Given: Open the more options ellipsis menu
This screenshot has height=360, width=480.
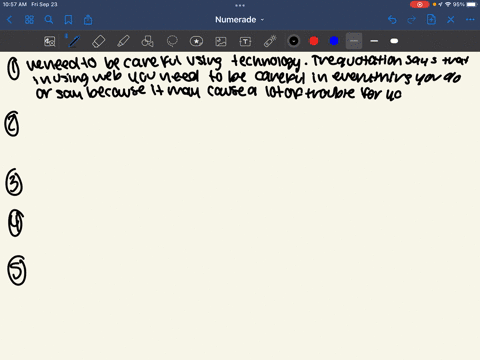Looking at the screenshot, I should pyautogui.click(x=470, y=20).
